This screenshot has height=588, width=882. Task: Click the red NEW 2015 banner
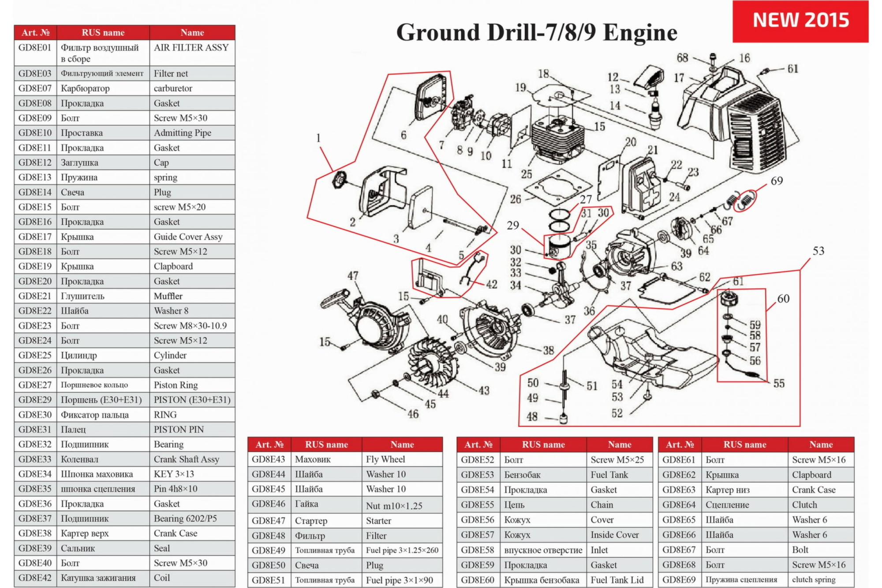click(x=800, y=21)
